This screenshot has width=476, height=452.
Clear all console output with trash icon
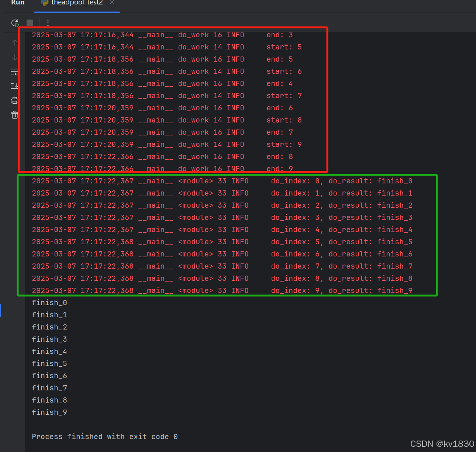[x=14, y=115]
